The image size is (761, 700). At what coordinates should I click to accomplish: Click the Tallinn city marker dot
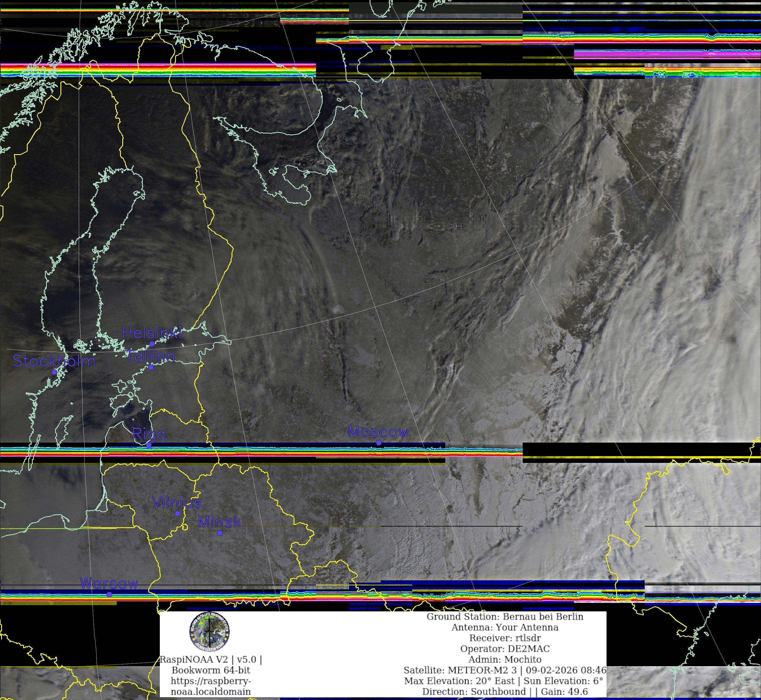pos(151,368)
